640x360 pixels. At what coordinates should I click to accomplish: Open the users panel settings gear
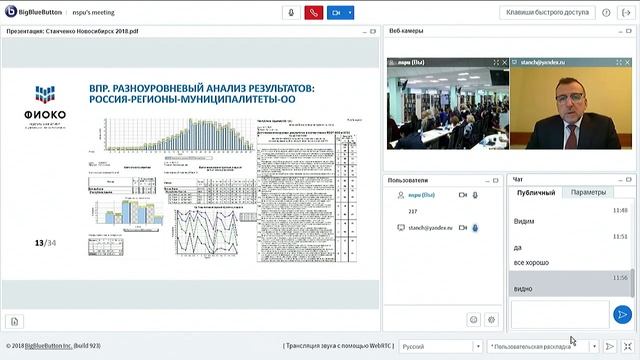(491, 320)
